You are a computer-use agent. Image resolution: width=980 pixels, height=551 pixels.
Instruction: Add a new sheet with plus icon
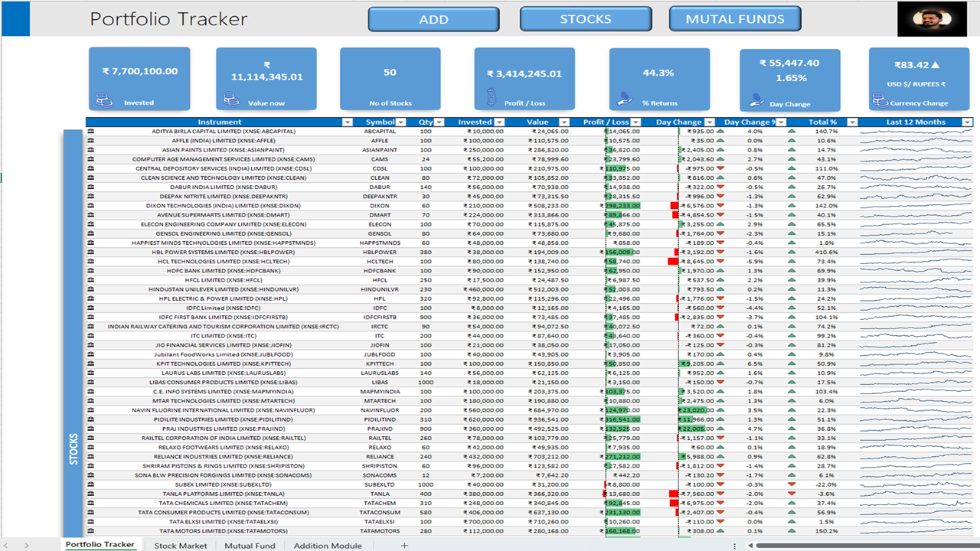405,546
